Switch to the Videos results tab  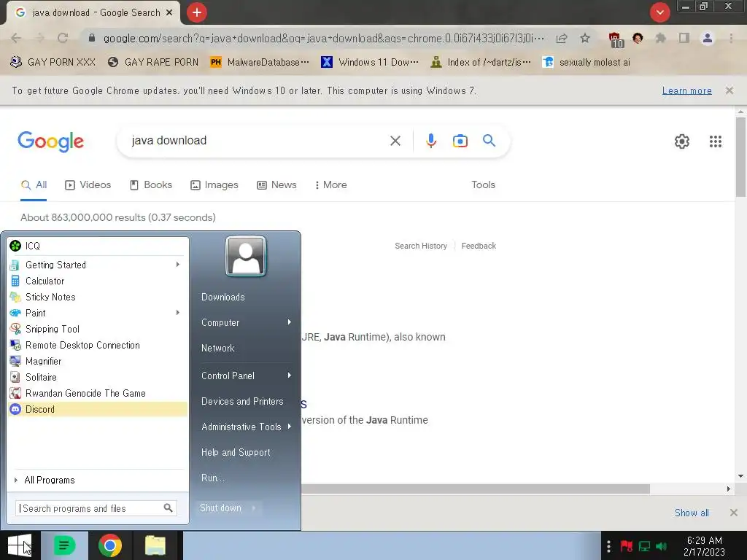88,184
